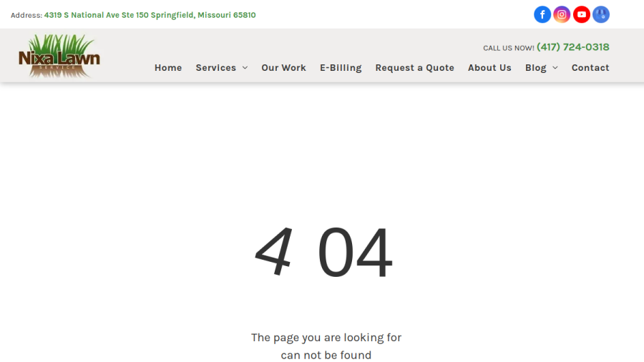
Task: Call the (417) 724-0318 phone link
Action: point(573,47)
